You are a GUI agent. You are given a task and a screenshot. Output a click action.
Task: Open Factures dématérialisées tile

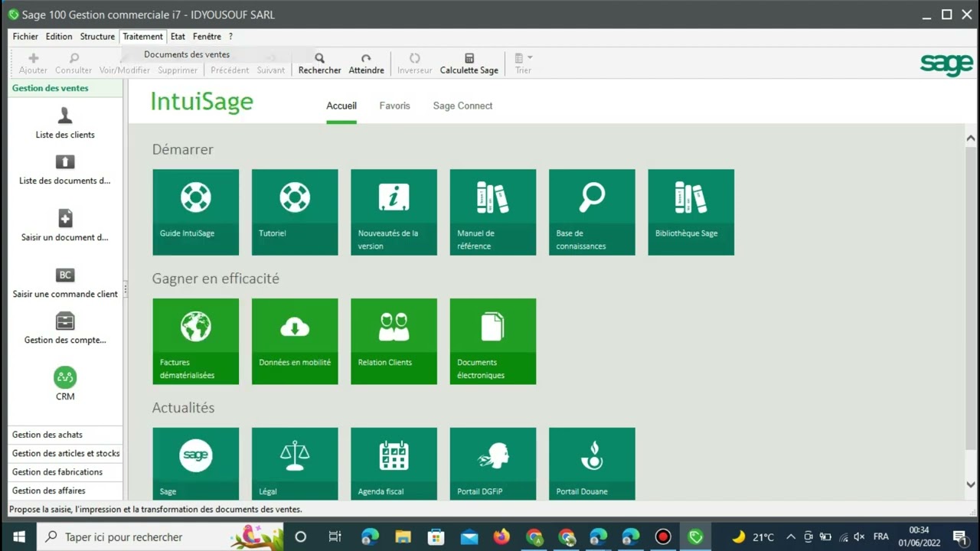[x=195, y=341]
